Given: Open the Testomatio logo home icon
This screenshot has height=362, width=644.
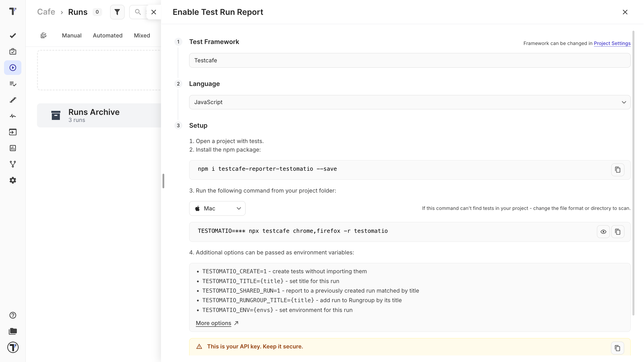Looking at the screenshot, I should (x=13, y=11).
